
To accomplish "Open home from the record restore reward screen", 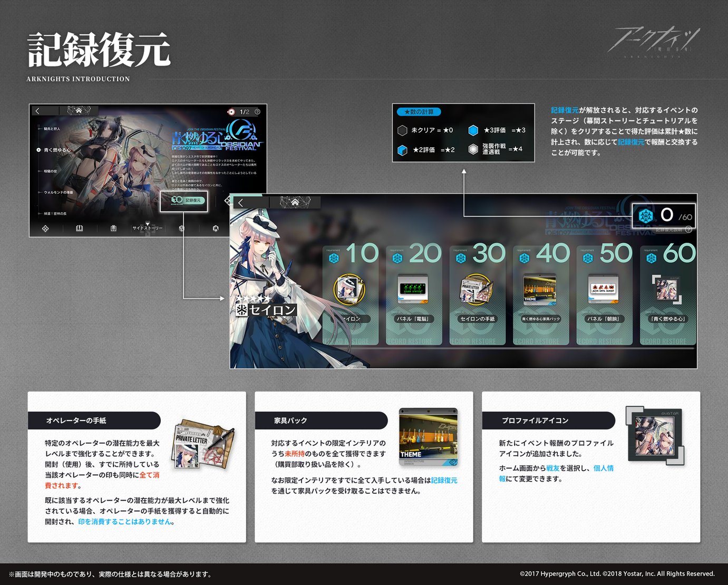I will click(x=295, y=203).
